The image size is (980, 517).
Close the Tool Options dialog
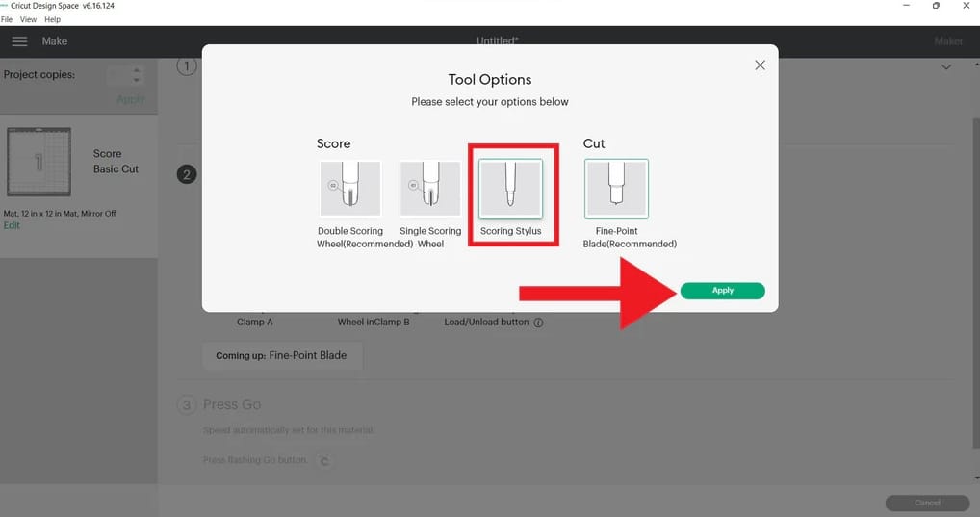coord(760,65)
